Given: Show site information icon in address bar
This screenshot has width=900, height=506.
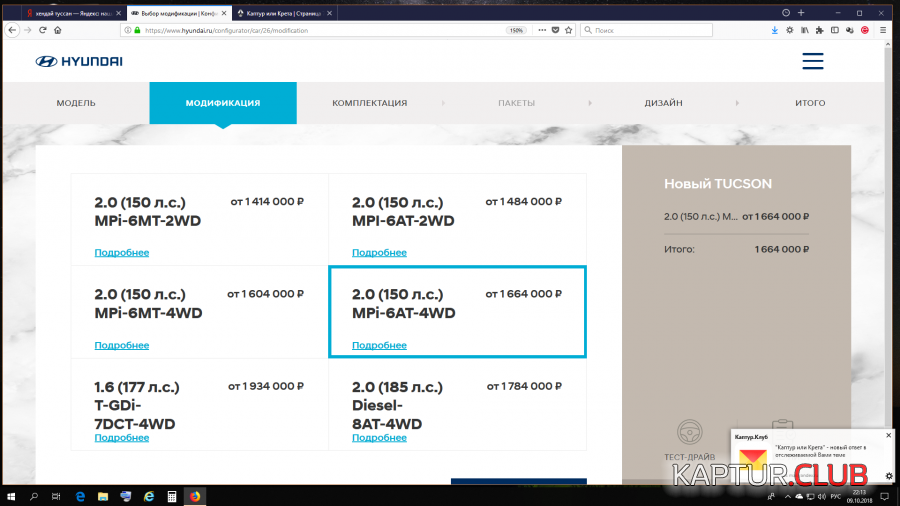Looking at the screenshot, I should (x=127, y=30).
